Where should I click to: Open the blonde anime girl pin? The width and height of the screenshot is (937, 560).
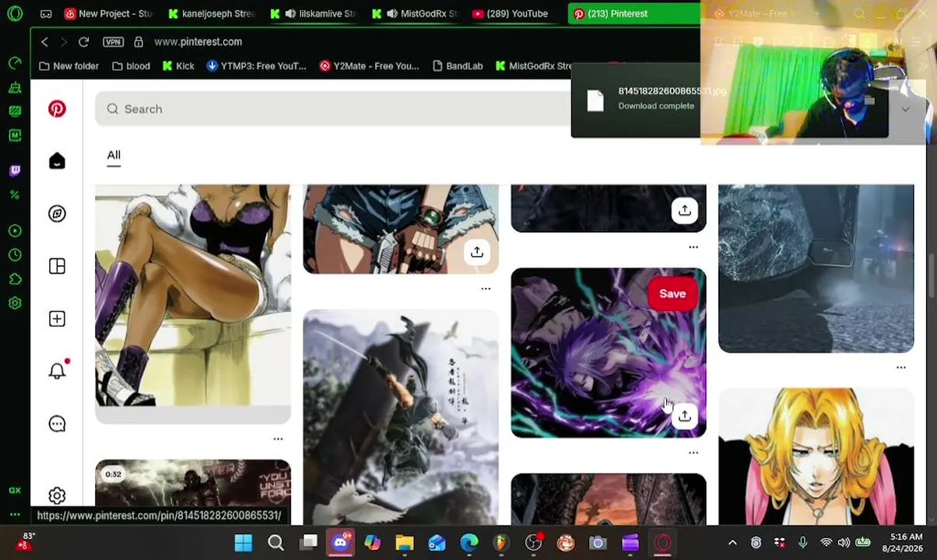coord(816,457)
